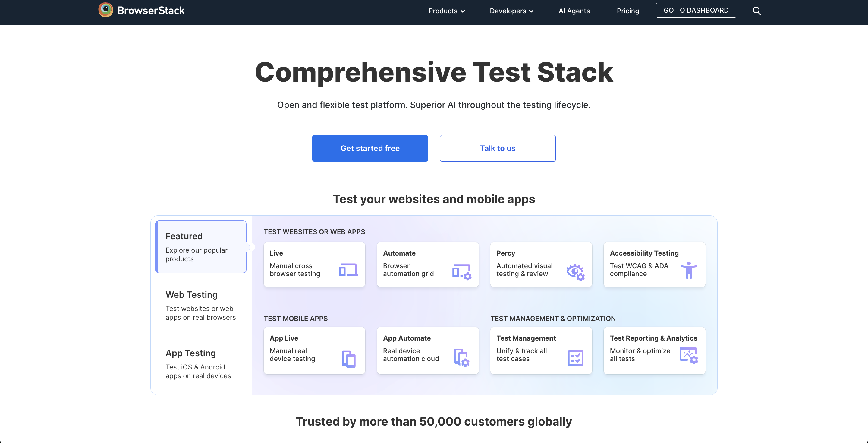Click the App Live phones icon
Screen dimensions: 868x443
348,359
